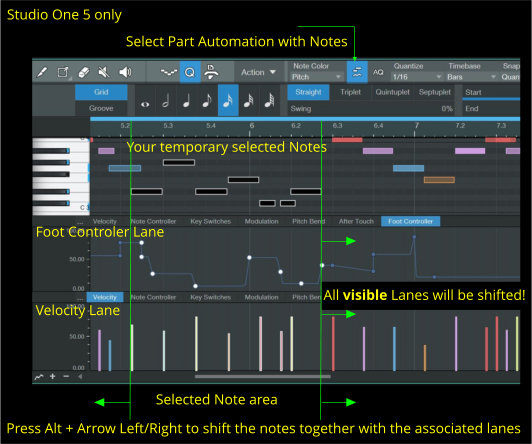Viewport: 532px width, 444px height.
Task: Open the '...' menu of the Foot Controller lane
Action: click(x=80, y=223)
